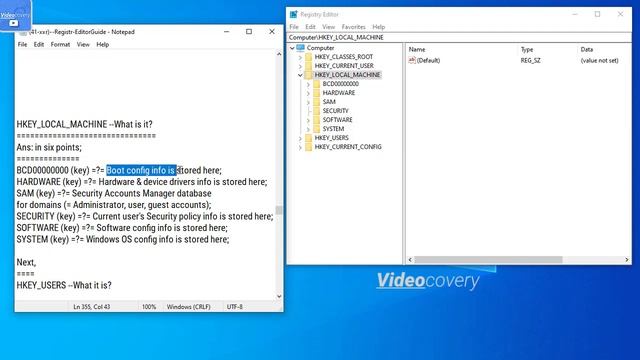The image size is (640, 360).
Task: Maximize the Notepad window
Action: pyautogui.click(x=249, y=31)
